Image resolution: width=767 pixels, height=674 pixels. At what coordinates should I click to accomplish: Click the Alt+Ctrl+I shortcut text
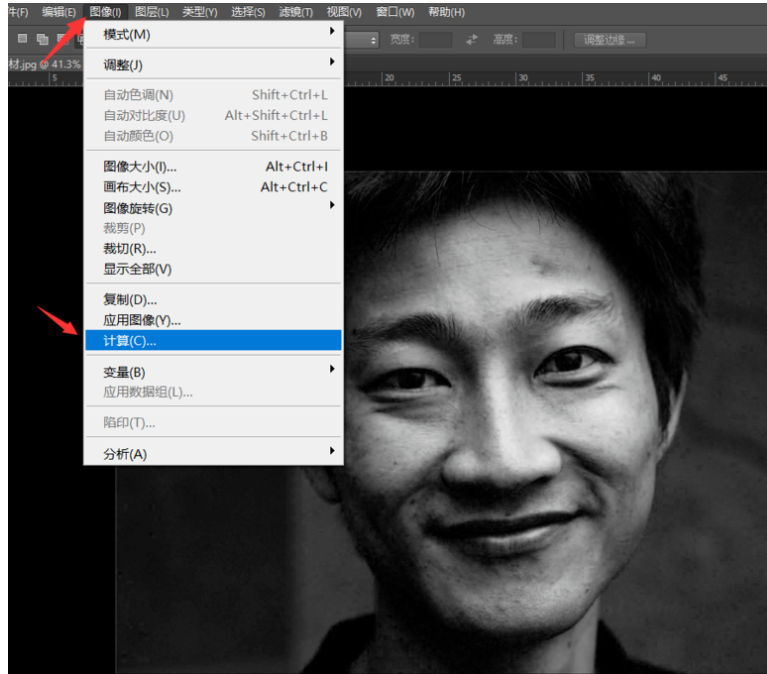click(296, 167)
